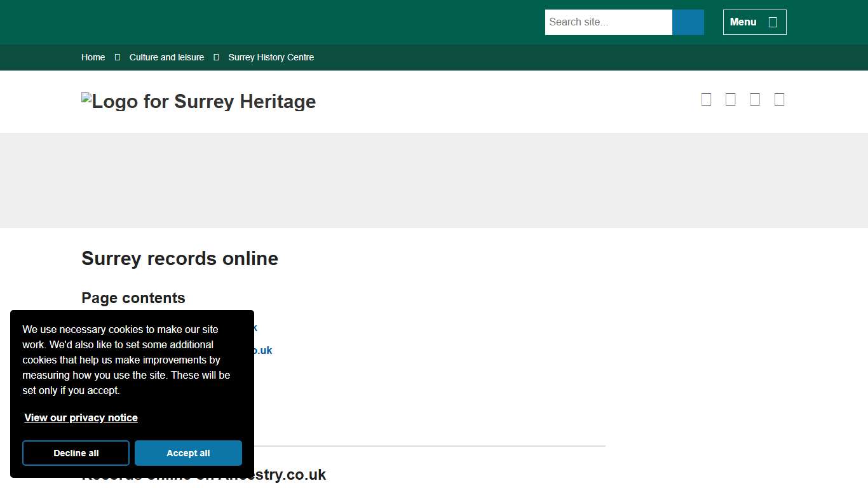
Task: Click the search magnifier icon
Action: click(x=688, y=22)
